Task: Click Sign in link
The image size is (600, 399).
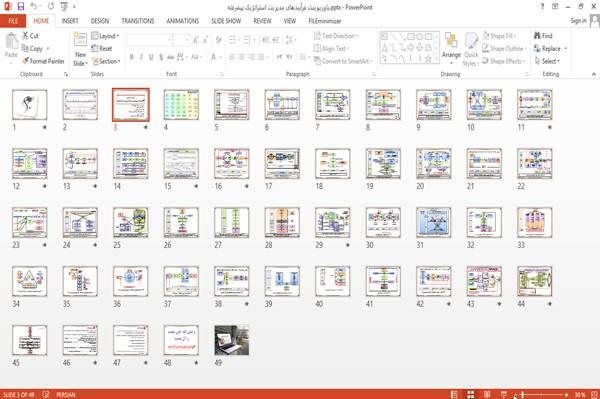Action: click(578, 21)
